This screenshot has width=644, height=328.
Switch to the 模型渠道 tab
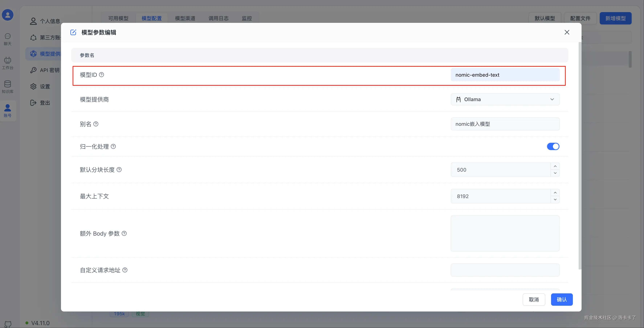click(x=185, y=18)
